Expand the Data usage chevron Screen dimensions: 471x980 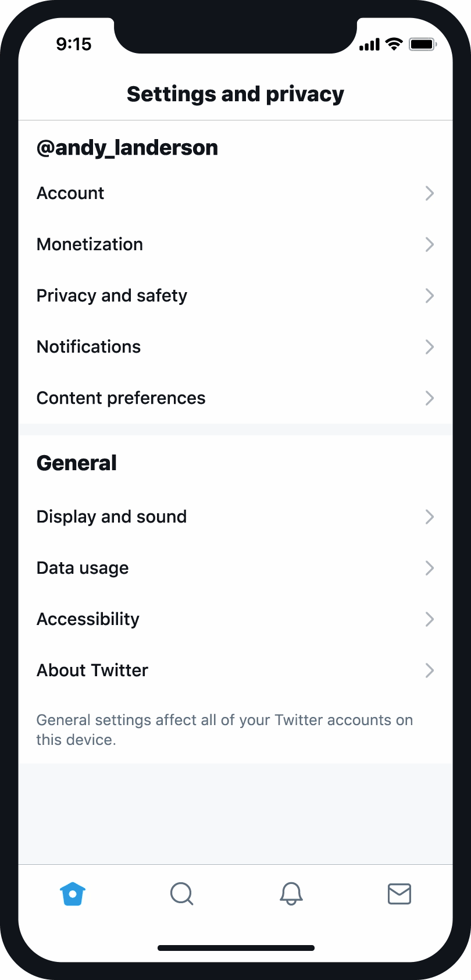430,568
